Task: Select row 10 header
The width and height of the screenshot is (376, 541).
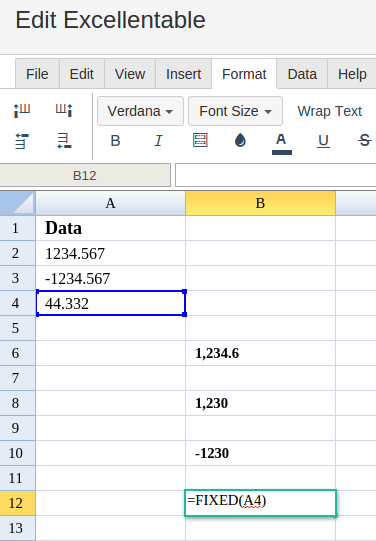Action: point(18,453)
